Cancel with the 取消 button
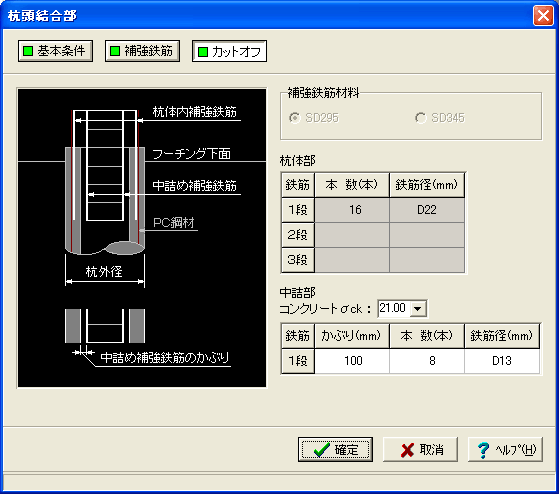Image resolution: width=559 pixels, height=494 pixels. (x=420, y=450)
